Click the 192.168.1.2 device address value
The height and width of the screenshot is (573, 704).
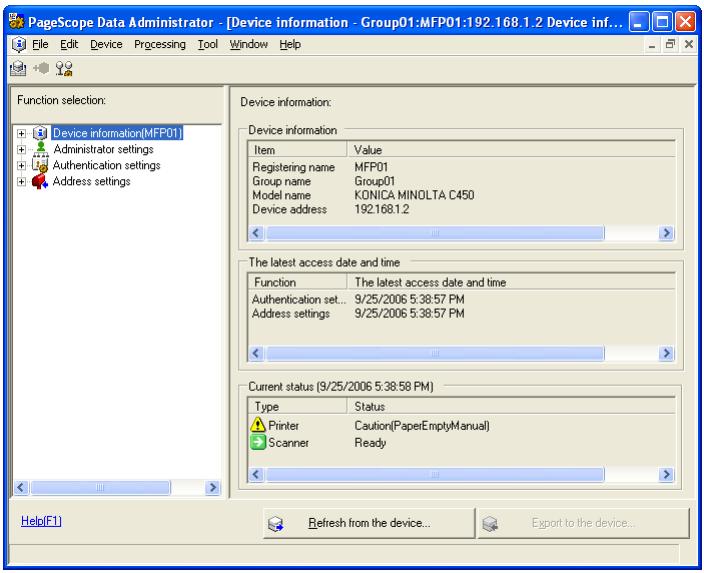click(382, 209)
